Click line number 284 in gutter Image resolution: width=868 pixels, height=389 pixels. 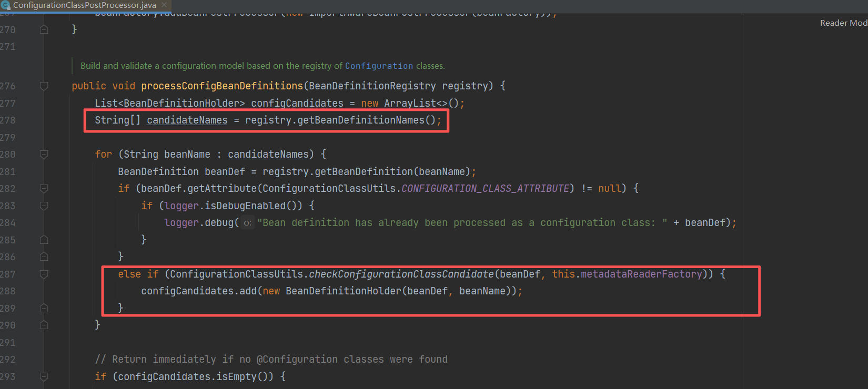tap(7, 223)
